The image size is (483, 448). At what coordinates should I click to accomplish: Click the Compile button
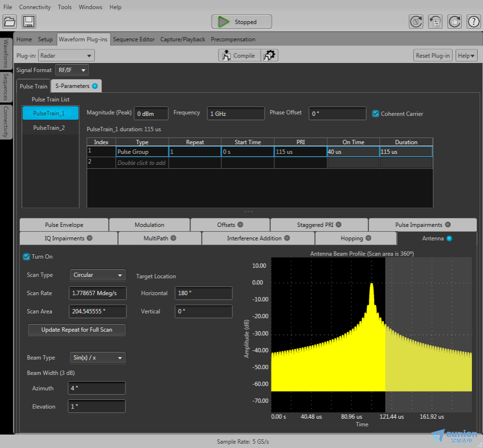(240, 55)
